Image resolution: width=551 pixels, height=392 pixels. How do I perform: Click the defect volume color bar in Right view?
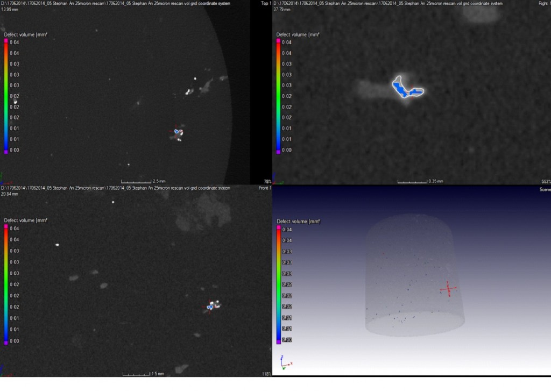(278, 96)
